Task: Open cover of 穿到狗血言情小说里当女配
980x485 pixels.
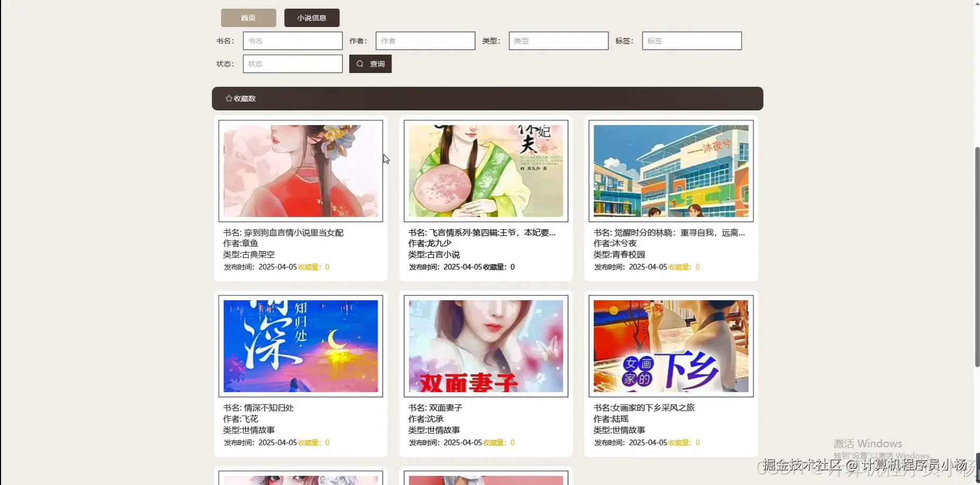Action: [x=301, y=171]
